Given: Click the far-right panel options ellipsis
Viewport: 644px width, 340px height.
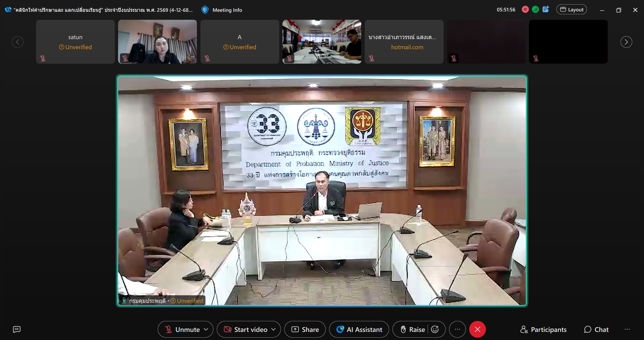Looking at the screenshot, I should click(x=627, y=330).
